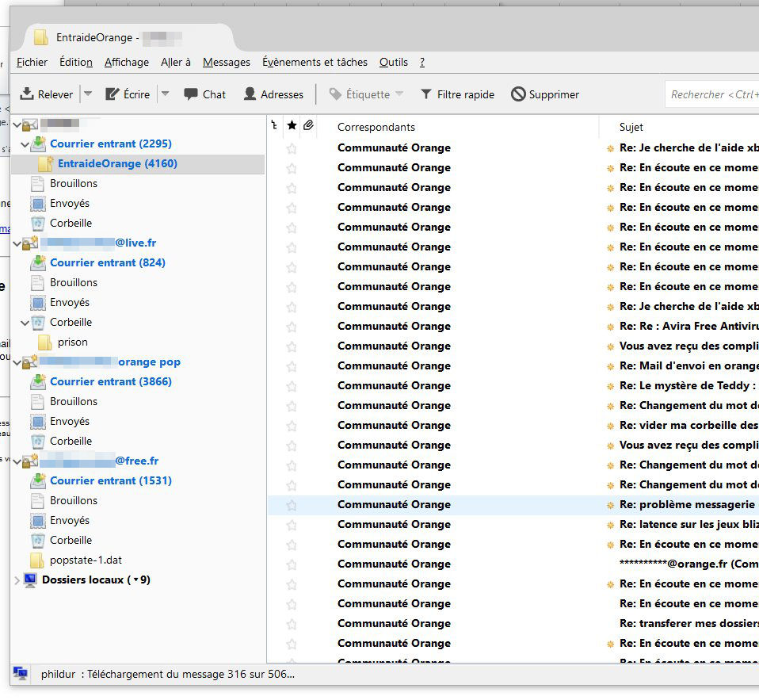Select Courrier entrant (824) folder

(x=107, y=262)
